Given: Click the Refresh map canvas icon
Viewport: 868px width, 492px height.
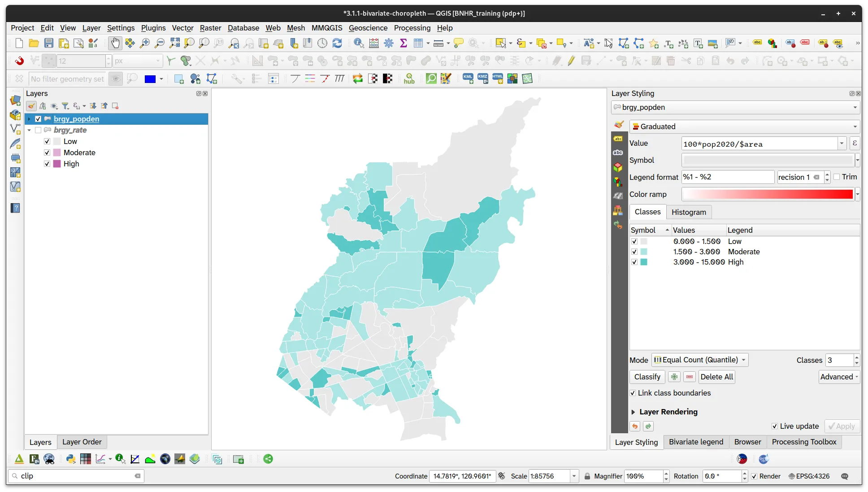Looking at the screenshot, I should (x=338, y=43).
